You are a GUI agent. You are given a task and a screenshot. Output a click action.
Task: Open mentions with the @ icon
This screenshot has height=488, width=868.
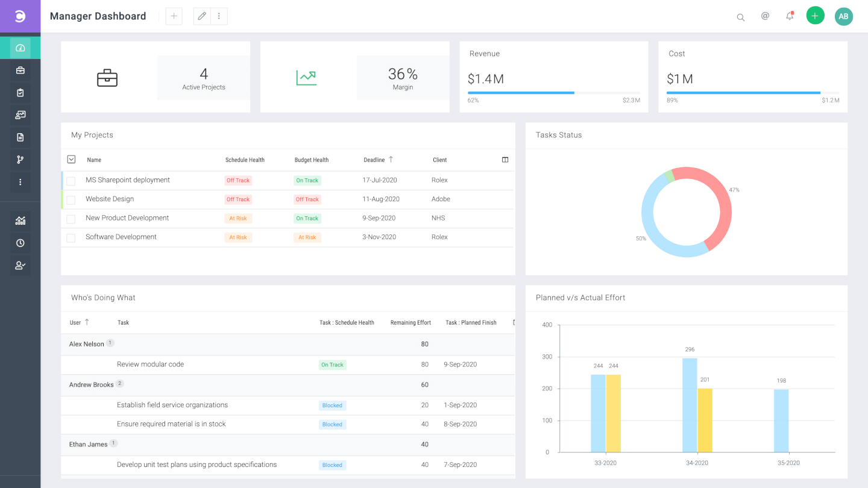coord(765,16)
